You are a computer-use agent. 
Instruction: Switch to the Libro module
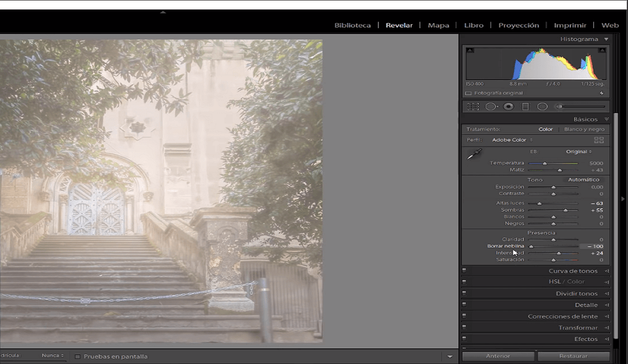473,25
